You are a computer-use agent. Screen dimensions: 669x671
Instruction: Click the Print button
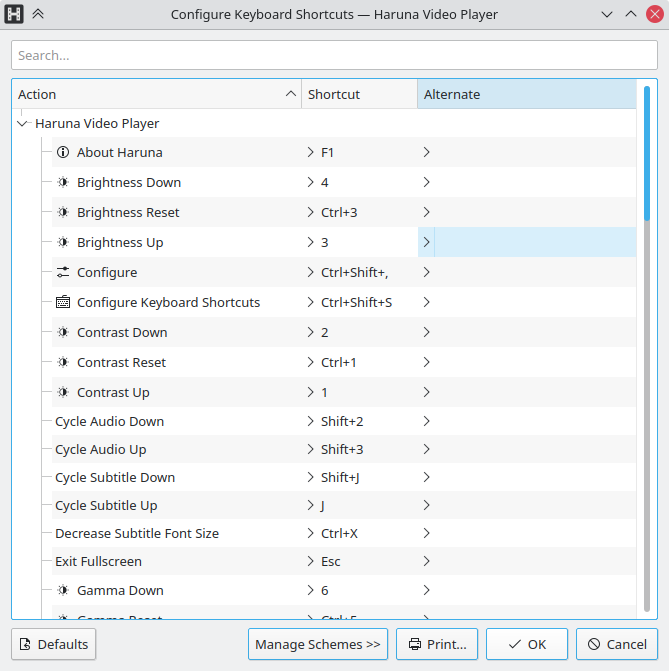pos(437,645)
